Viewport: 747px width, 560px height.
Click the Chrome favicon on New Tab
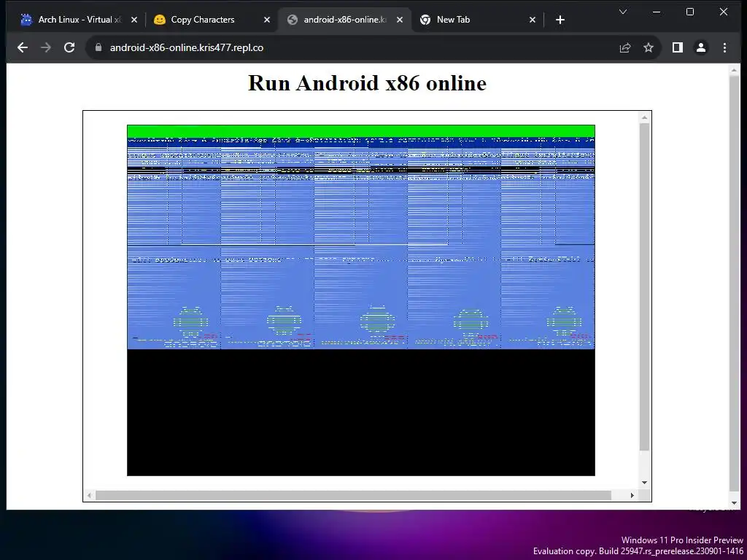tap(425, 20)
